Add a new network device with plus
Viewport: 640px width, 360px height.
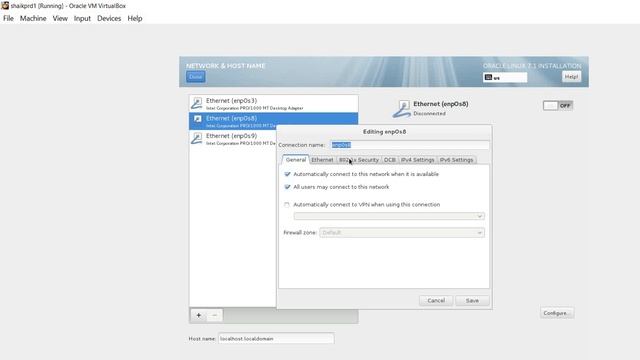pos(199,315)
